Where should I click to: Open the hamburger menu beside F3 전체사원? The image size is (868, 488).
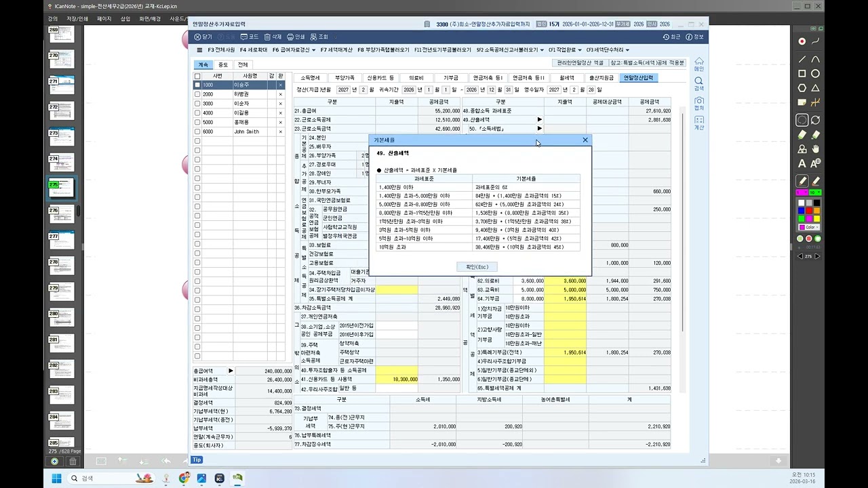(x=199, y=49)
